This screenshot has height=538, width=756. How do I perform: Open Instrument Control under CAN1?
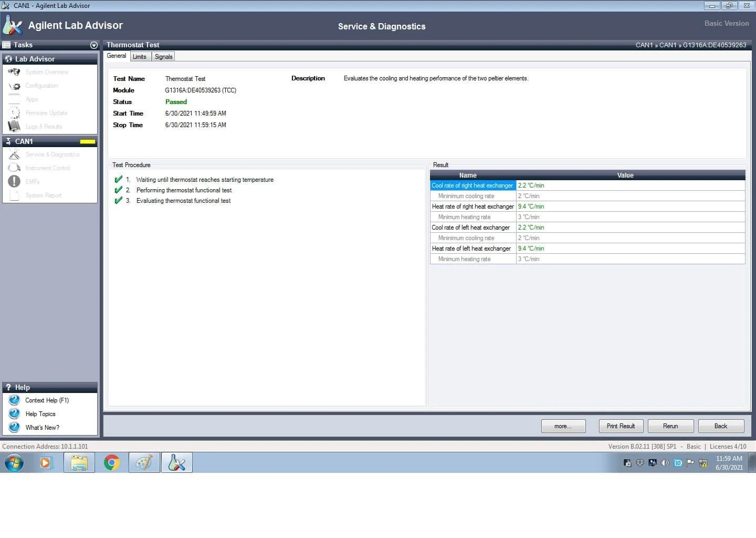(48, 168)
